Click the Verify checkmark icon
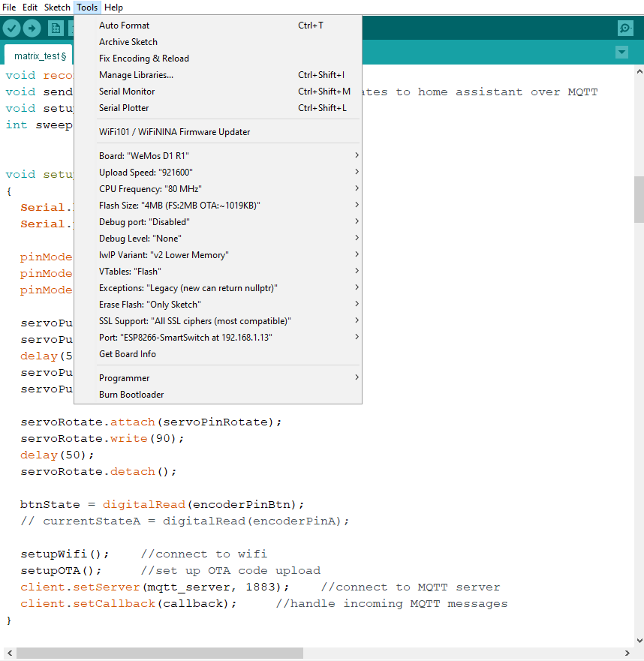The height and width of the screenshot is (661, 644). tap(11, 29)
